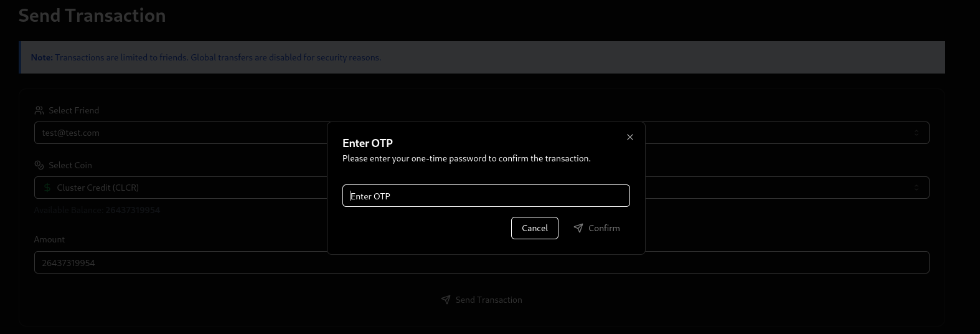The height and width of the screenshot is (334, 980).
Task: Confirm the transaction with the Confirm button
Action: tap(596, 228)
